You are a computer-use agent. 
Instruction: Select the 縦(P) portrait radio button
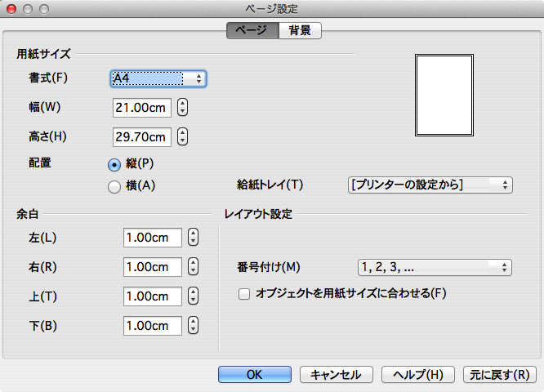click(114, 164)
